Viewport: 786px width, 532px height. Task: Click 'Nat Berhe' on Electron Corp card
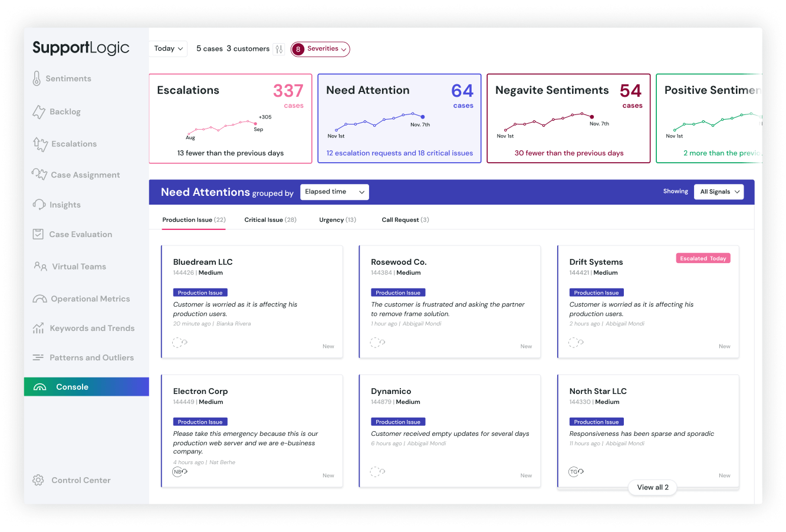[x=222, y=462]
